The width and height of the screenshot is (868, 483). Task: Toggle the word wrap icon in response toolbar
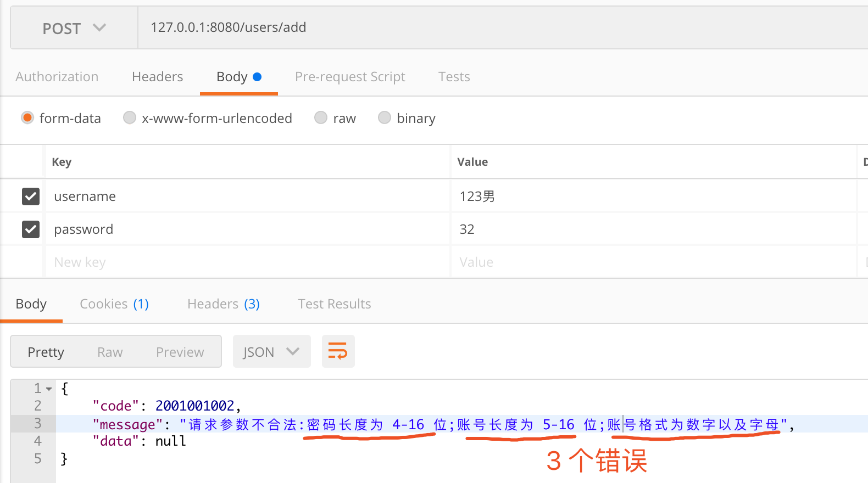click(x=338, y=351)
